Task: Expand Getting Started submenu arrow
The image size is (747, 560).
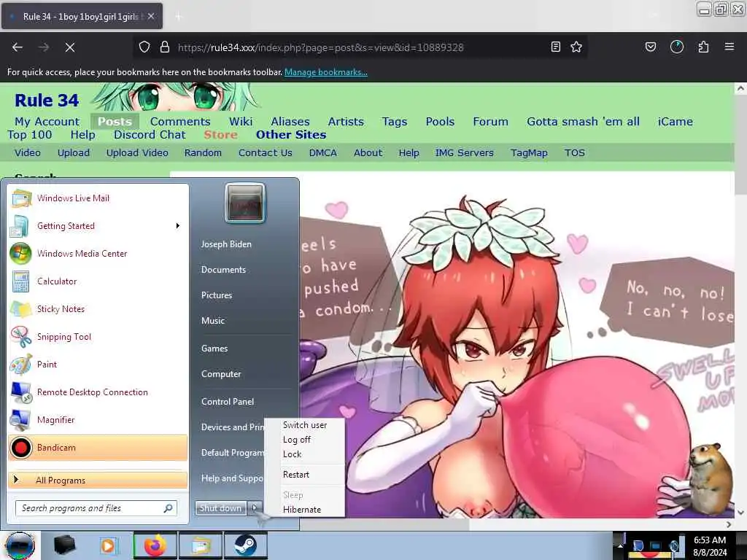Action: (178, 226)
